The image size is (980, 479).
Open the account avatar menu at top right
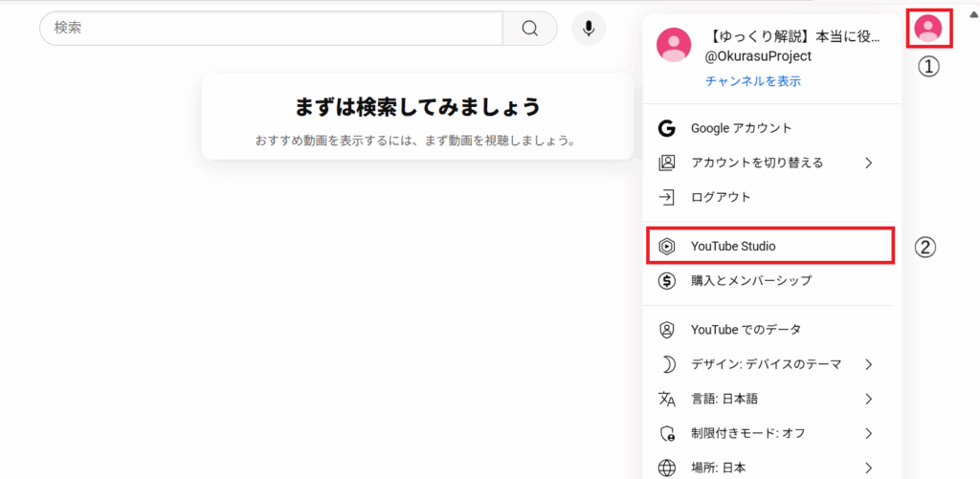[928, 28]
